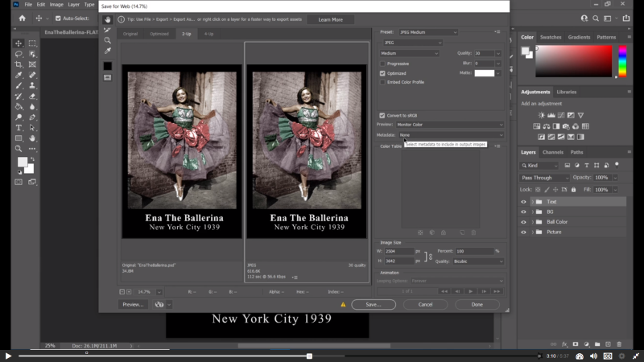
Task: Open blend mode dropdown showing Pass Through
Action: pyautogui.click(x=545, y=178)
